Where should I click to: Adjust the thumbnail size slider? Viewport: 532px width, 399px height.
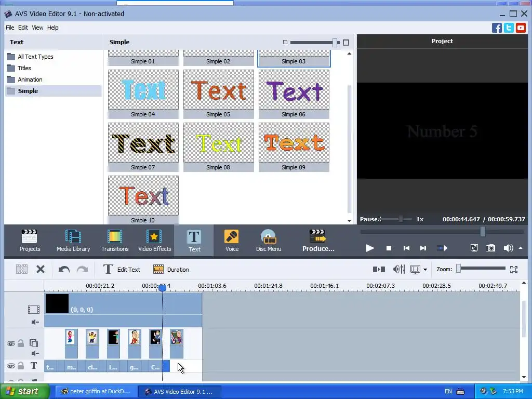(335, 43)
